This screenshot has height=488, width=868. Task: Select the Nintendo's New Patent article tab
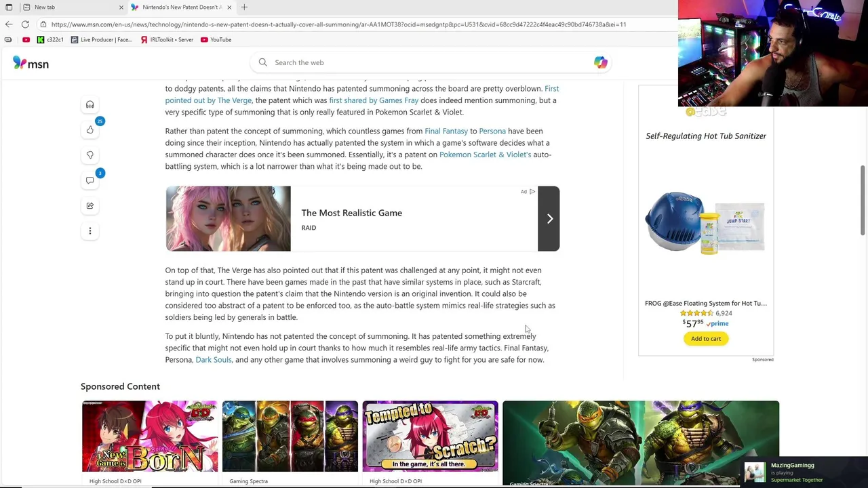[182, 7]
